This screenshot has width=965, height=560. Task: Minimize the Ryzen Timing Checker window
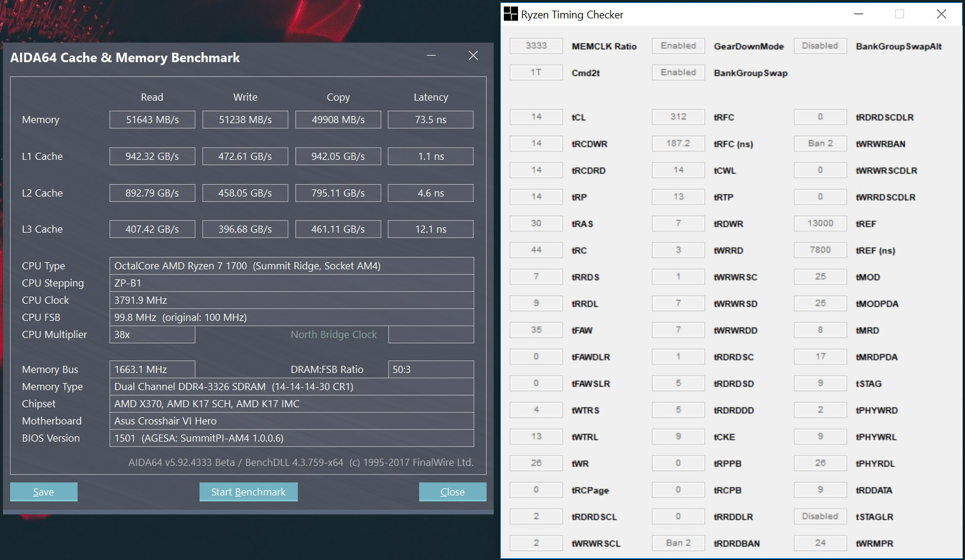[859, 14]
